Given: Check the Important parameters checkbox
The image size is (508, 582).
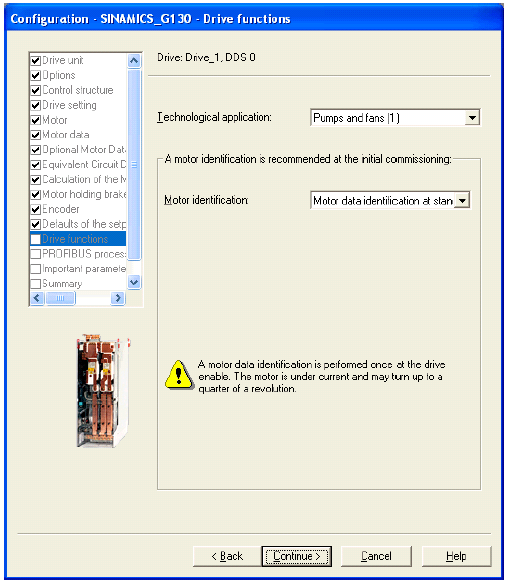Looking at the screenshot, I should (x=36, y=269).
